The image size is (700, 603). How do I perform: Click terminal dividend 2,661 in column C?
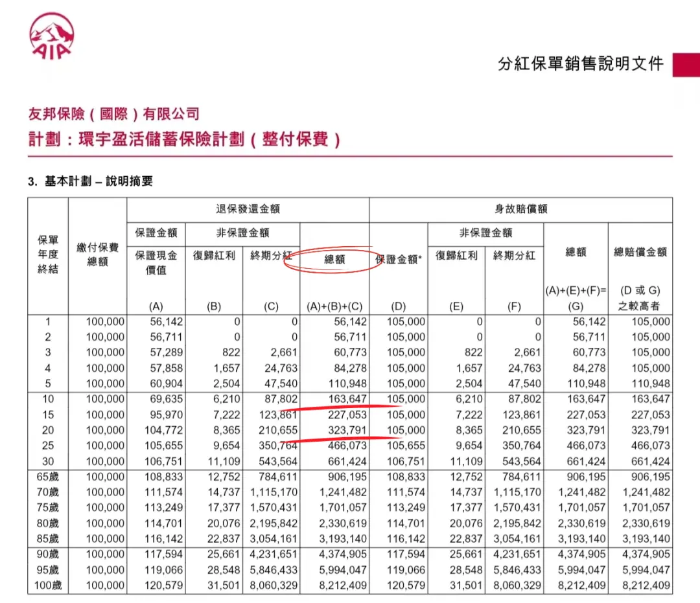coord(284,352)
